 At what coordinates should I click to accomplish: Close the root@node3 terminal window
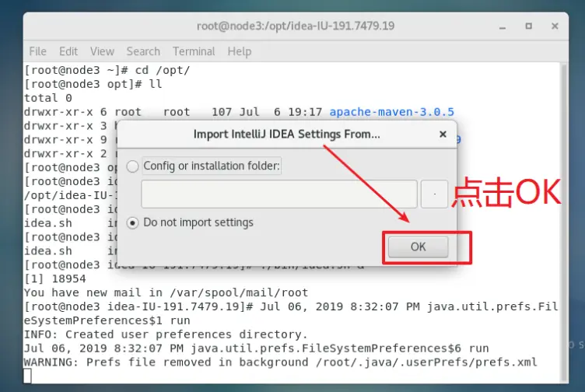(x=555, y=26)
